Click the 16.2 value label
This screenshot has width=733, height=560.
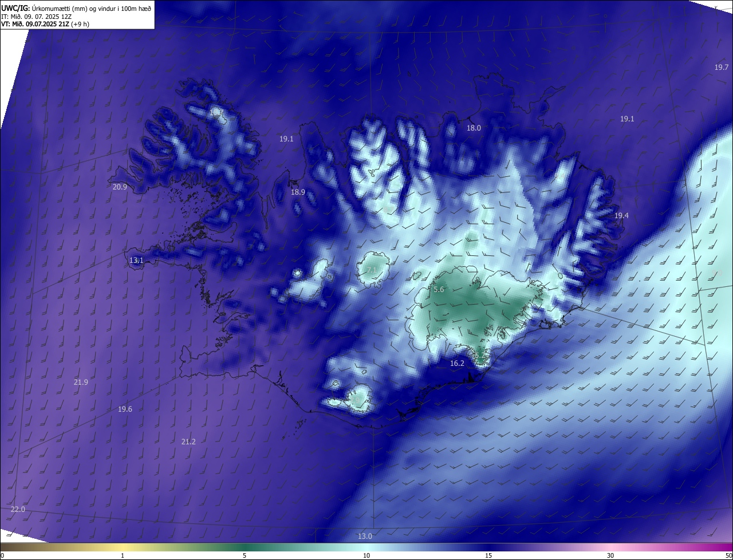(457, 364)
